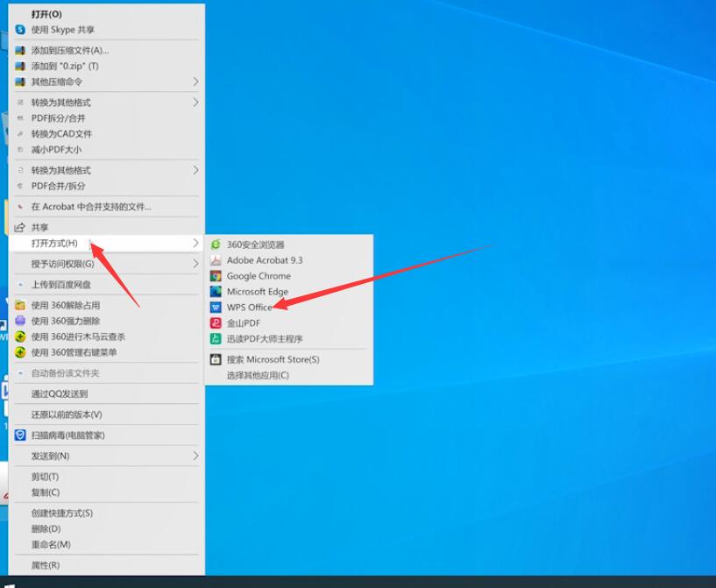Click the Google Chrome icon in the submenu
Image resolution: width=716 pixels, height=588 pixels.
pos(216,276)
